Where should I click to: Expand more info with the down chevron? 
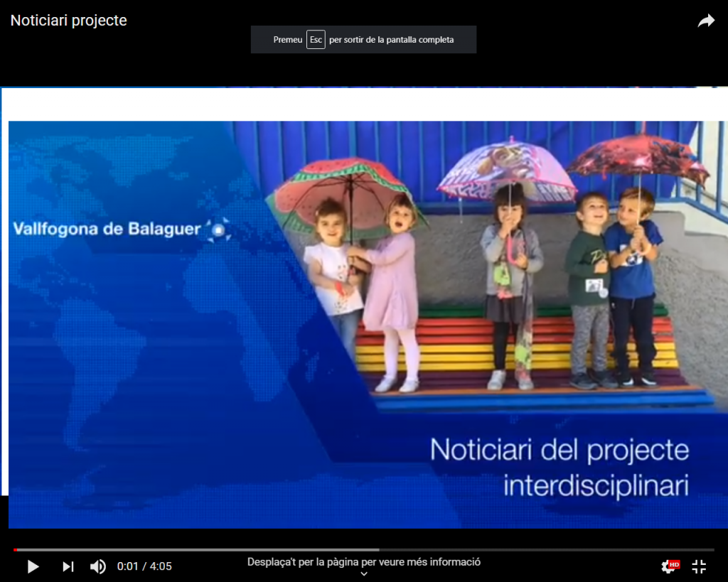coord(364,574)
